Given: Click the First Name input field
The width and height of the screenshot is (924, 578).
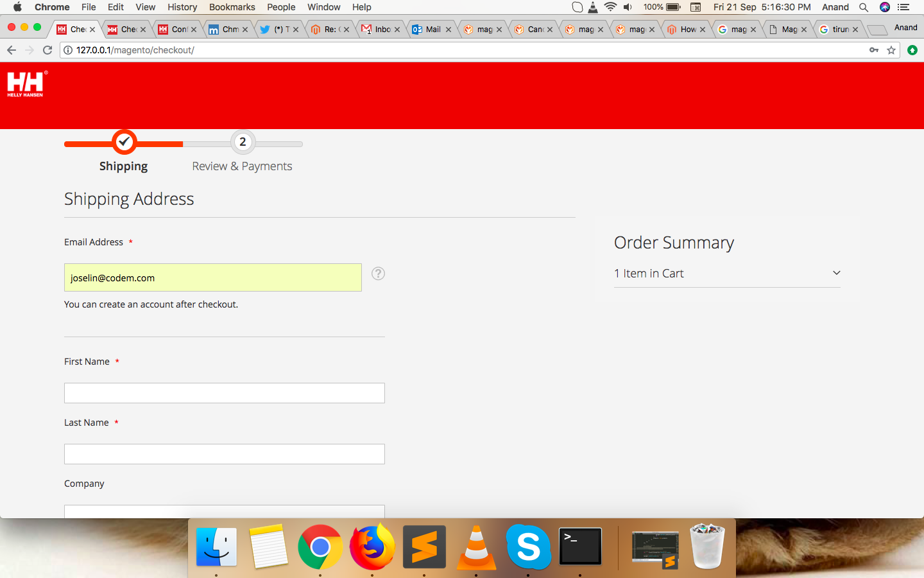Looking at the screenshot, I should click(x=225, y=393).
